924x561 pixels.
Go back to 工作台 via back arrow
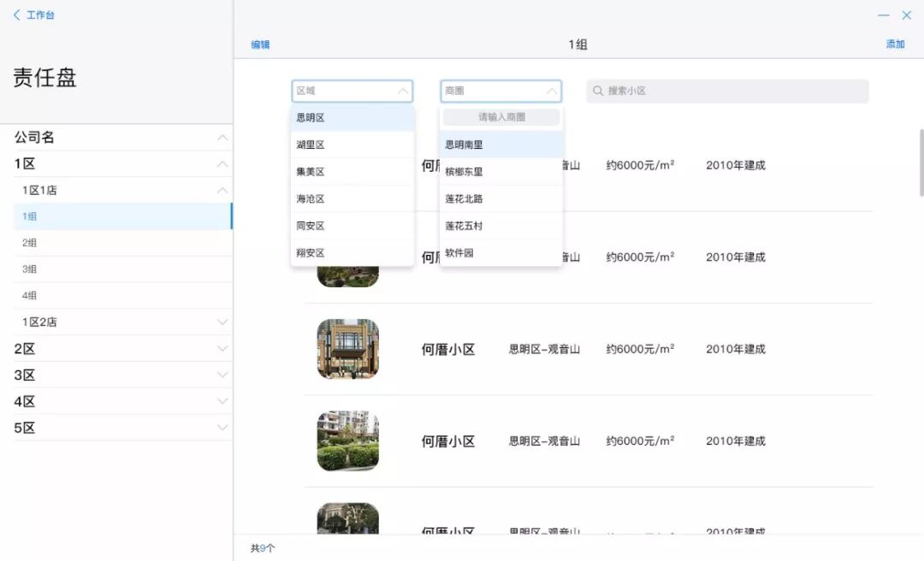coord(16,15)
